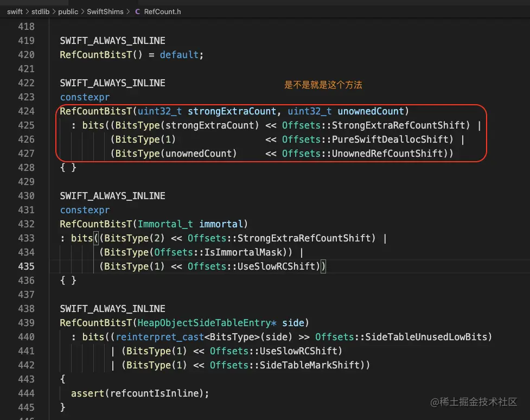530x420 pixels.
Task: Click SWIFT_ALWAYS_INLINE on line 438
Action: coord(112,309)
